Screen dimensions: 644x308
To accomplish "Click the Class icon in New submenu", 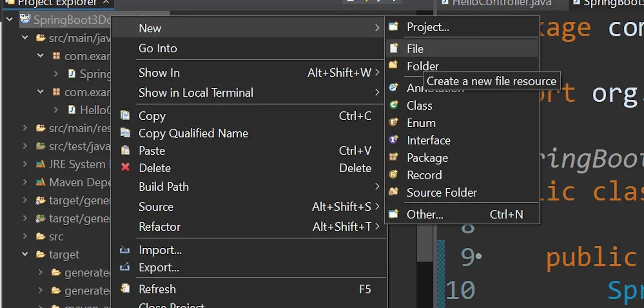I will pyautogui.click(x=394, y=105).
